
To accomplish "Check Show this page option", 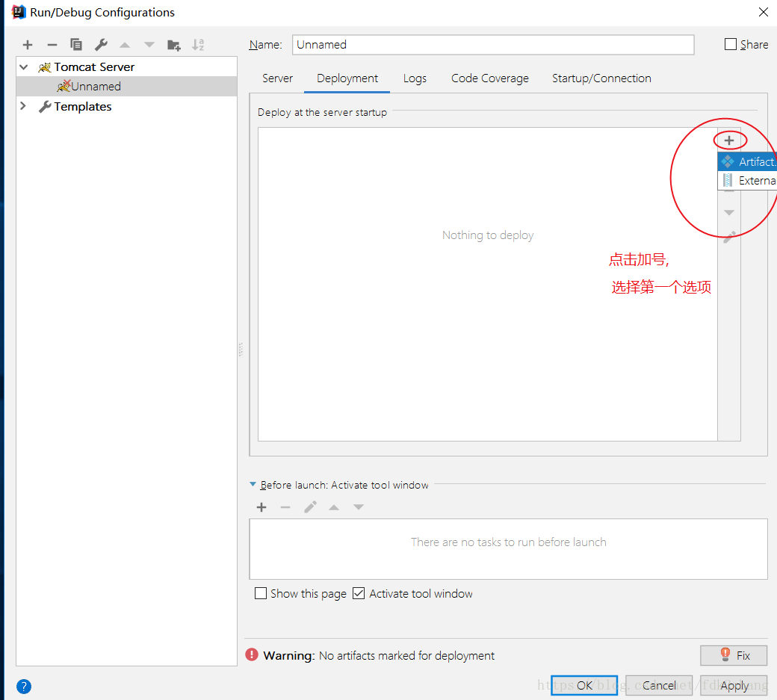I will (261, 593).
